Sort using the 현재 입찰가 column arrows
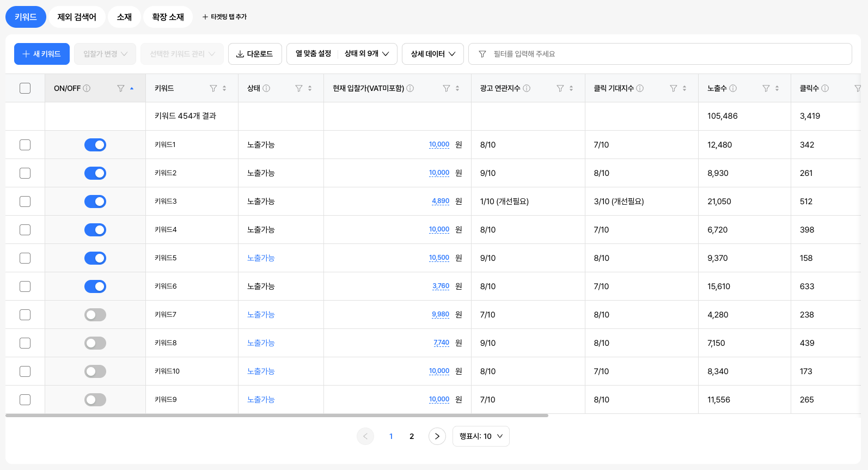The image size is (868, 470). click(x=457, y=88)
